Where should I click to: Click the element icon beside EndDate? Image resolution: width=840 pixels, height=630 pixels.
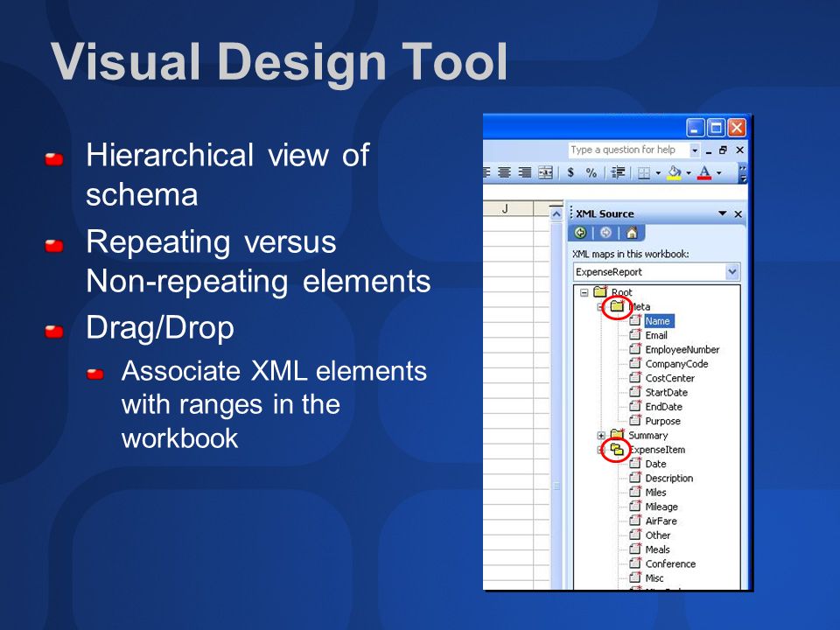(635, 406)
